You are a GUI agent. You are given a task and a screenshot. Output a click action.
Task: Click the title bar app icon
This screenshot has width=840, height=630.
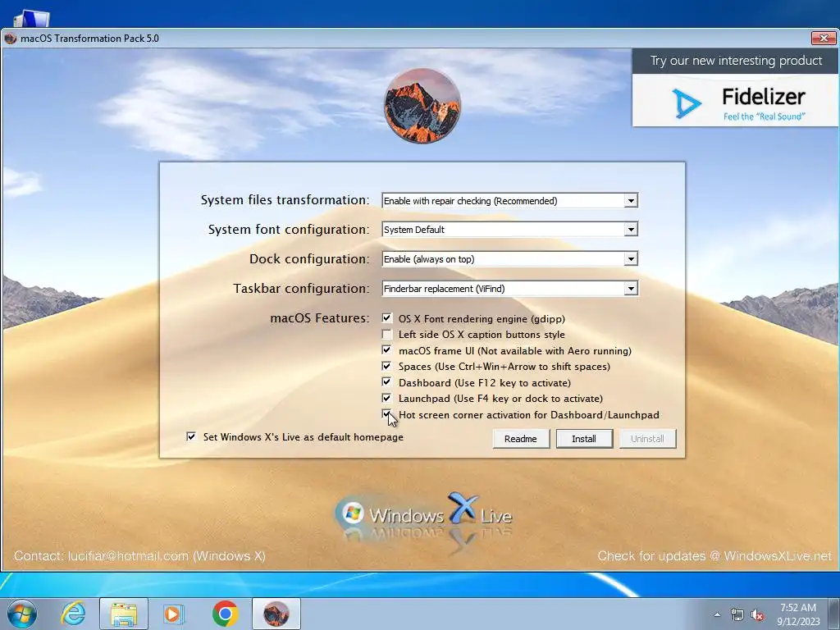pyautogui.click(x=10, y=39)
